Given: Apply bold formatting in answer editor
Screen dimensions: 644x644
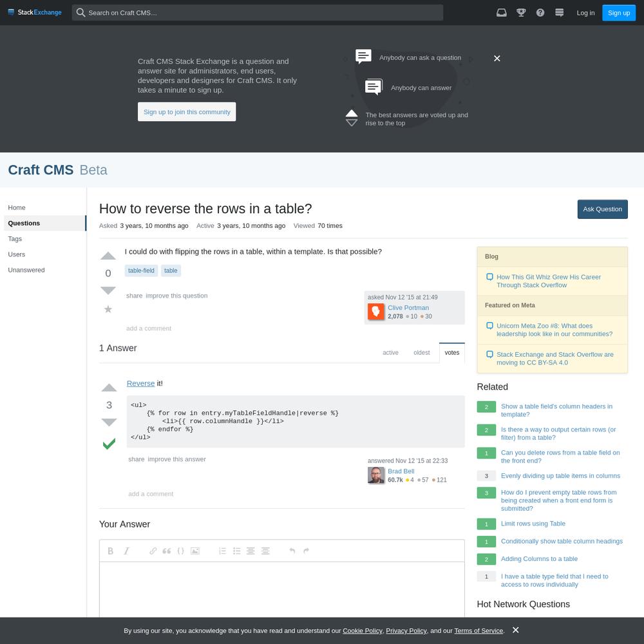Looking at the screenshot, I should point(111,551).
